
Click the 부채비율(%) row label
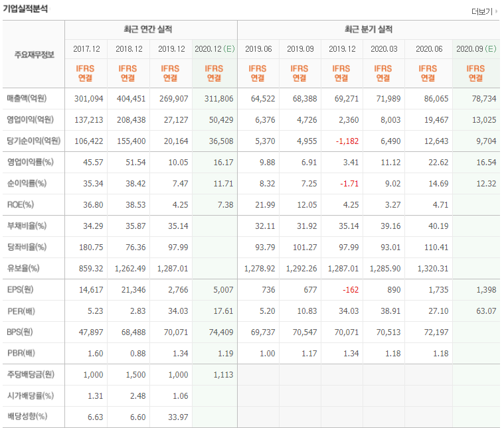[x=27, y=226]
